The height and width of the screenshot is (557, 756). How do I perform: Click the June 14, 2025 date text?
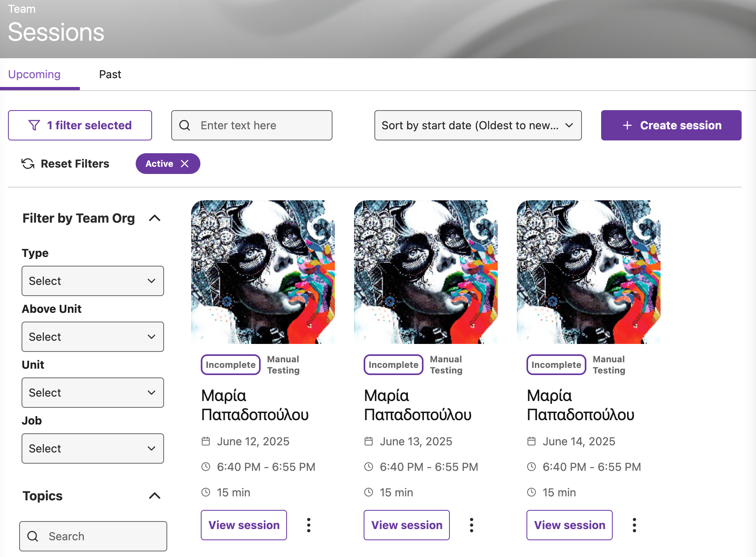pyautogui.click(x=579, y=441)
